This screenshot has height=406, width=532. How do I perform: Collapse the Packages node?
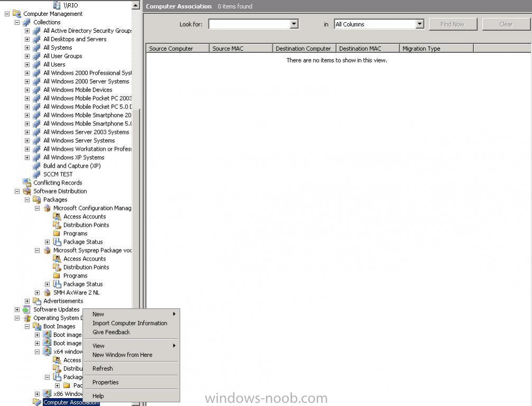click(27, 200)
